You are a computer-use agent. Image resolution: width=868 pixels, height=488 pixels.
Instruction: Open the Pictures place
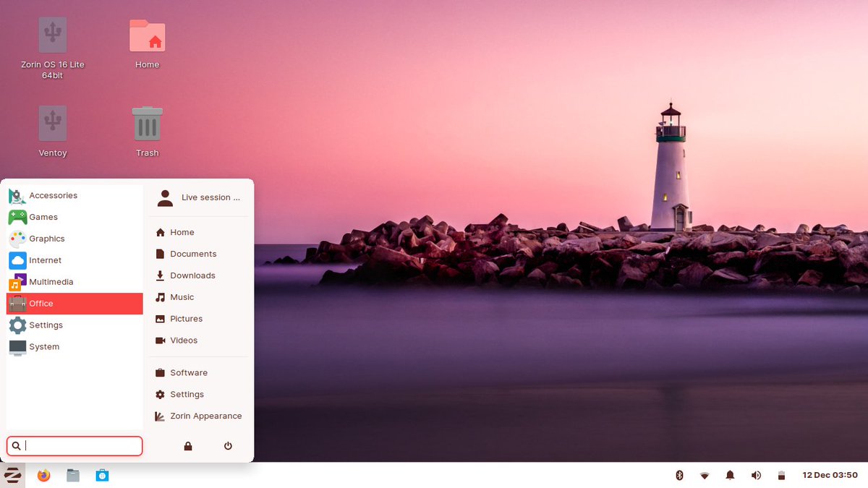[x=198, y=319]
